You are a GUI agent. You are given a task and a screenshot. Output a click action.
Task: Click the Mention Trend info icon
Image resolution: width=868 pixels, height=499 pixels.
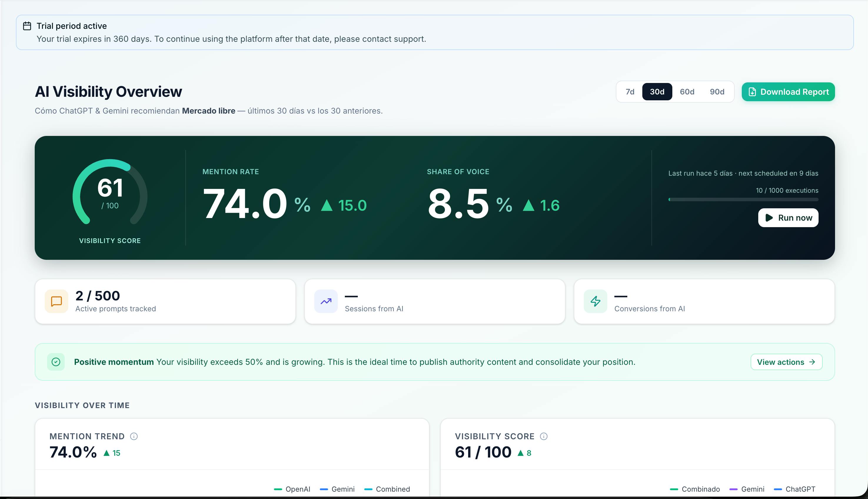coord(134,436)
